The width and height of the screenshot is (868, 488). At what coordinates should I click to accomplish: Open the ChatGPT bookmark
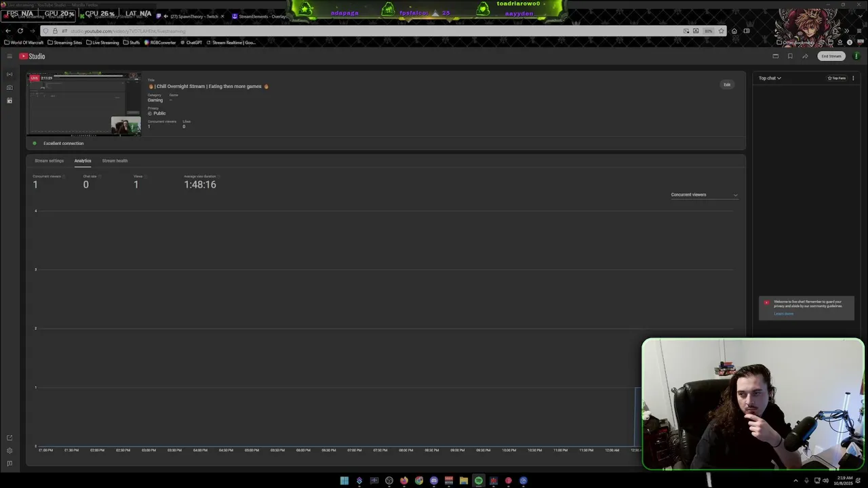tap(191, 42)
